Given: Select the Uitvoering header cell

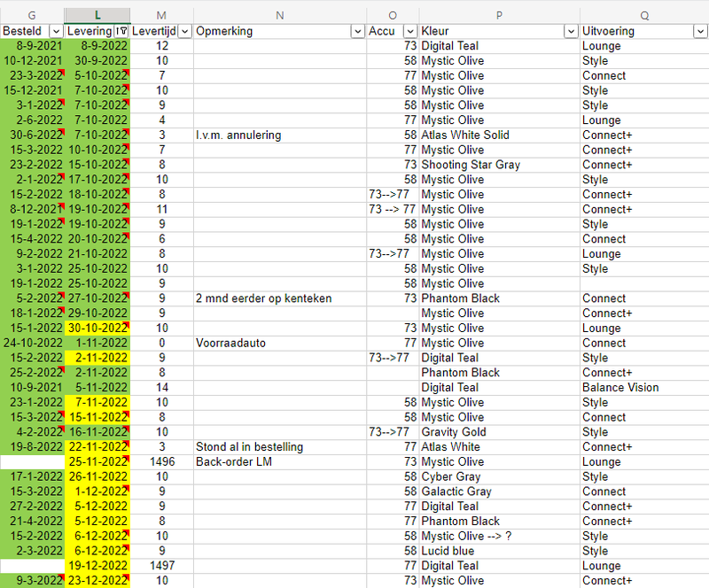Looking at the screenshot, I should coord(644,31).
